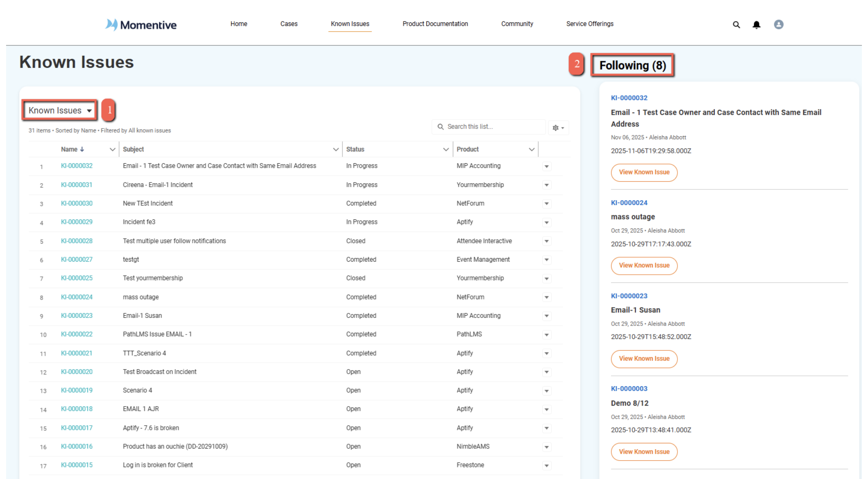Open KI-0000016 record link
The image size is (868, 479).
76,447
